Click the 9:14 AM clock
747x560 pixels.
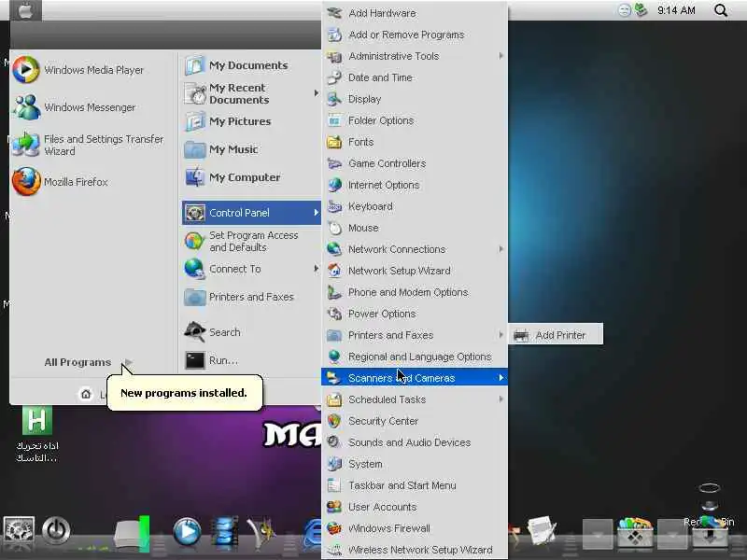[676, 10]
